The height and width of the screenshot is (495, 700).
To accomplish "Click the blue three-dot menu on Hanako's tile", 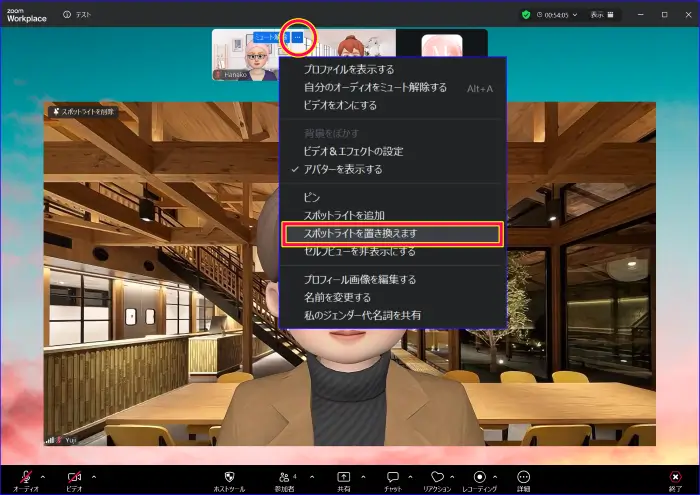I will coord(297,37).
